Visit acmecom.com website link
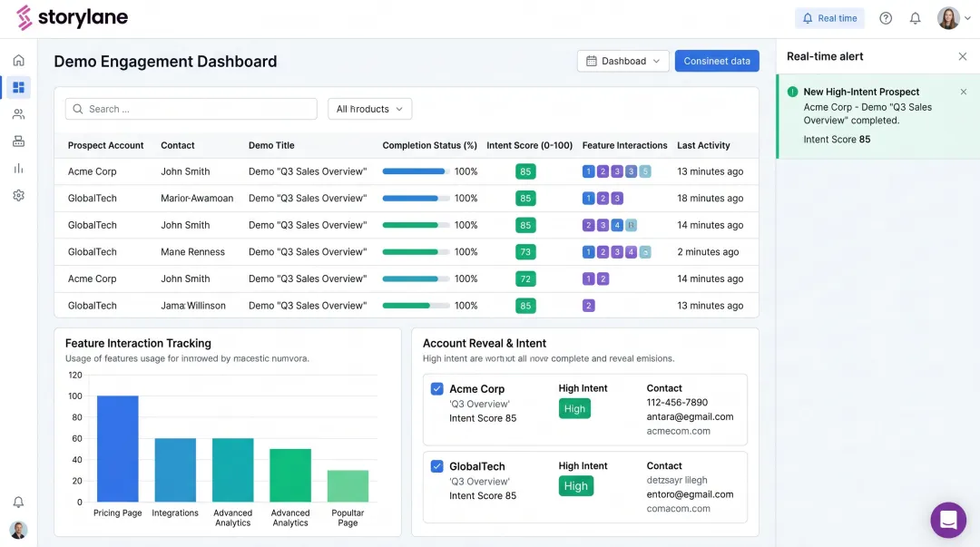 [x=678, y=431]
